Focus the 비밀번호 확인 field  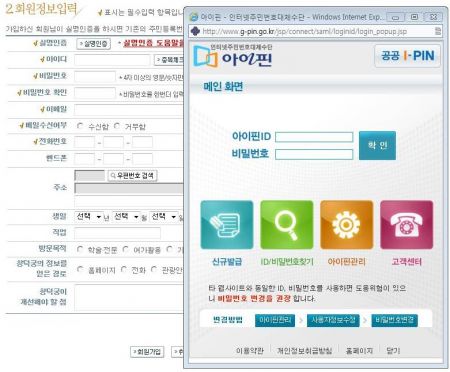[x=95, y=93]
